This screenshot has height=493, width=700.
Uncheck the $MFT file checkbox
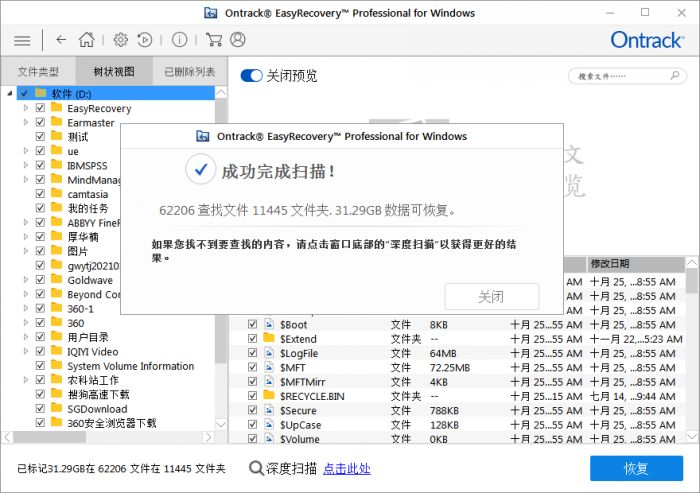(x=253, y=367)
